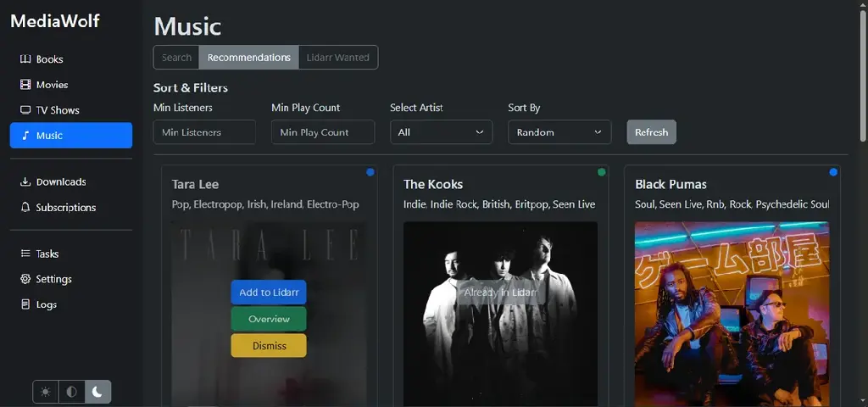This screenshot has height=407, width=868.
Task: Click Tara Lee genre tags text
Action: [265, 204]
